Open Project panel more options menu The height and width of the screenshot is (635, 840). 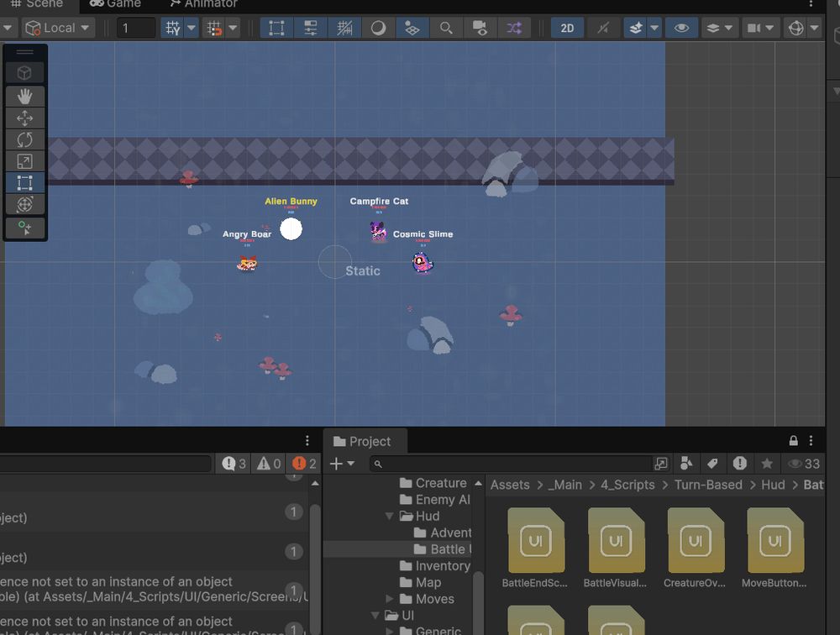pos(811,440)
